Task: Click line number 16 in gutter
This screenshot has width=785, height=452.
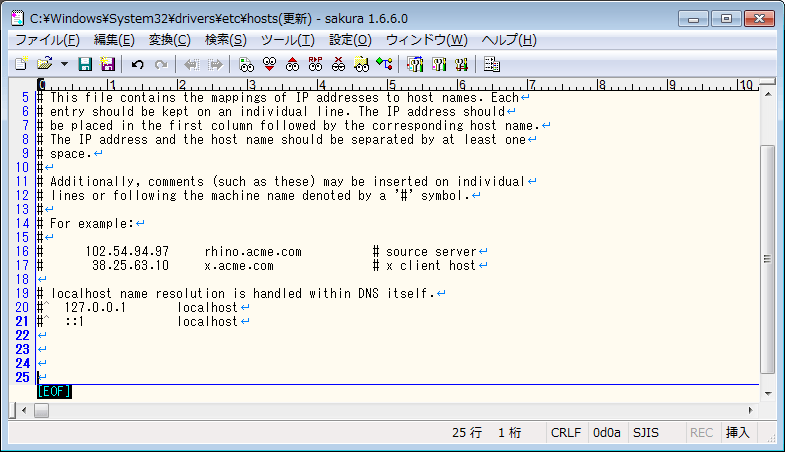Action: 22,251
